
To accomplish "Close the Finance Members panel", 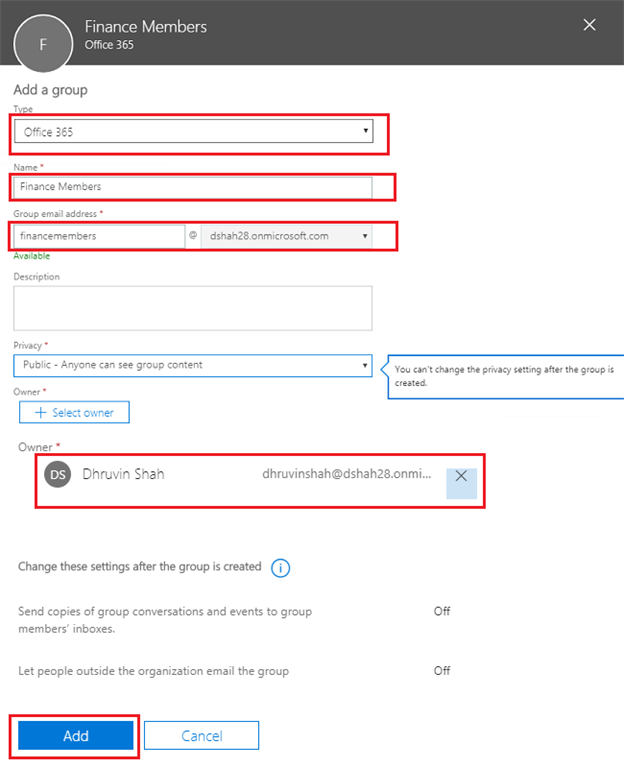I will pos(590,24).
